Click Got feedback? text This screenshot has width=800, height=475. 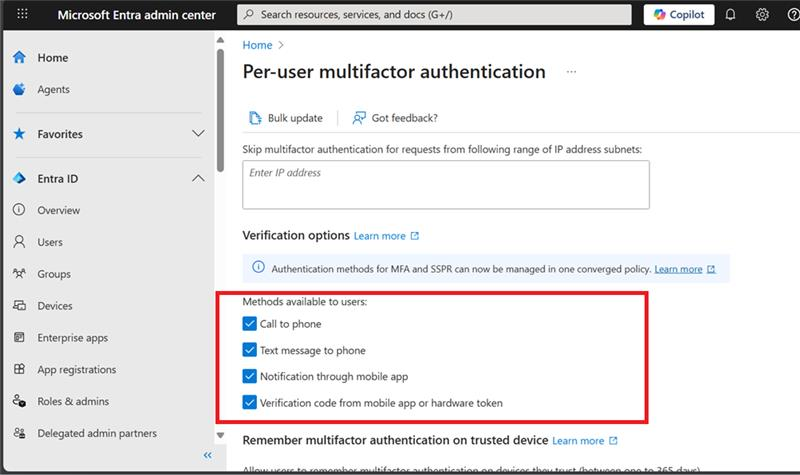coord(405,118)
